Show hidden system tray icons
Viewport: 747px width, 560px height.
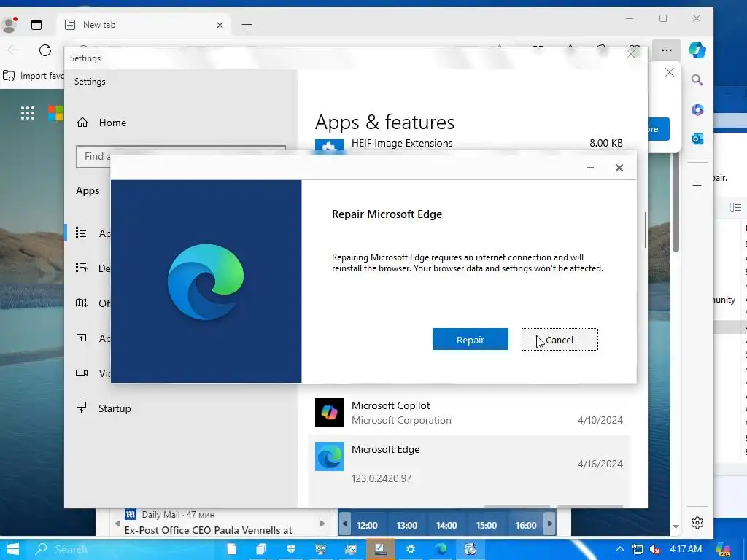coord(619,549)
